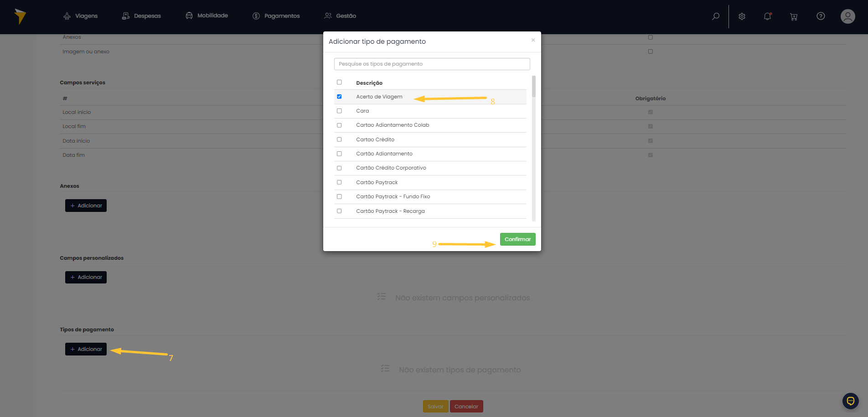Image resolution: width=868 pixels, height=417 pixels.
Task: Toggle the select-all checkbox beside Descrição
Action: pos(339,82)
